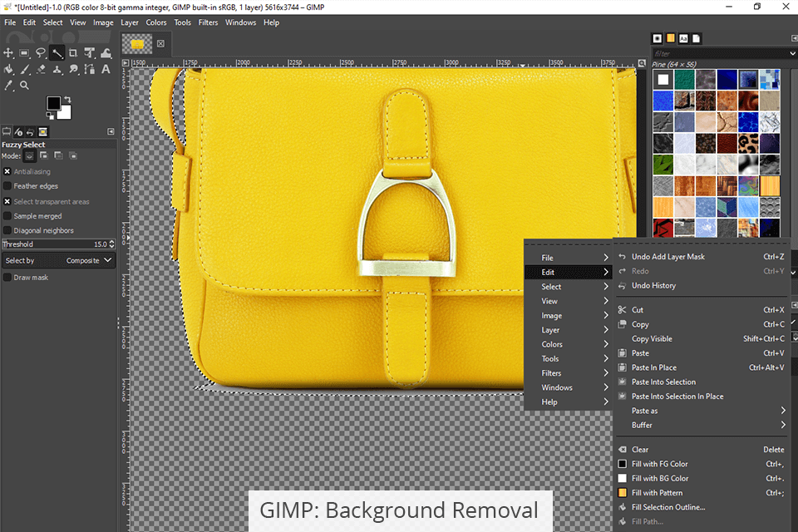Choose Fill with FG Color
Viewport: 798px width, 532px height.
pyautogui.click(x=659, y=464)
